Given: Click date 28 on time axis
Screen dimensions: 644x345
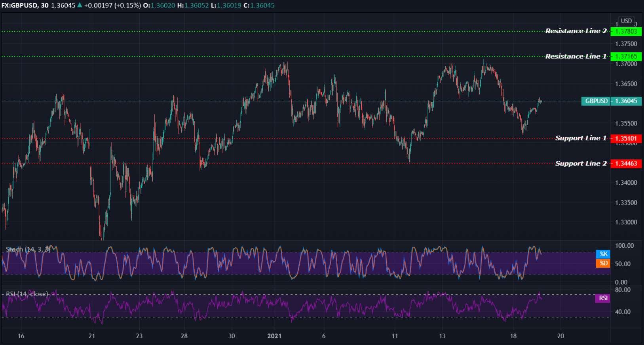Looking at the screenshot, I should [x=184, y=336].
